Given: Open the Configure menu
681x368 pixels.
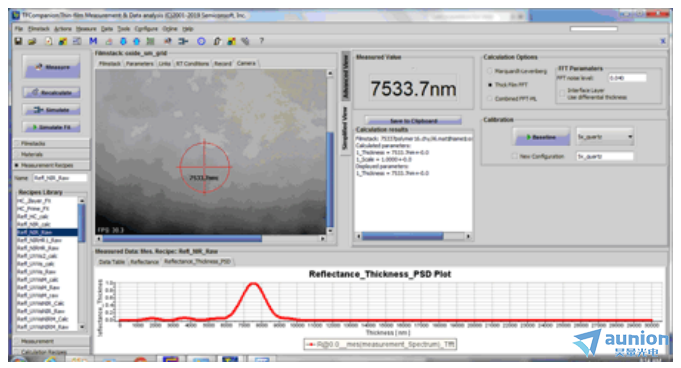Looking at the screenshot, I should point(146,29).
